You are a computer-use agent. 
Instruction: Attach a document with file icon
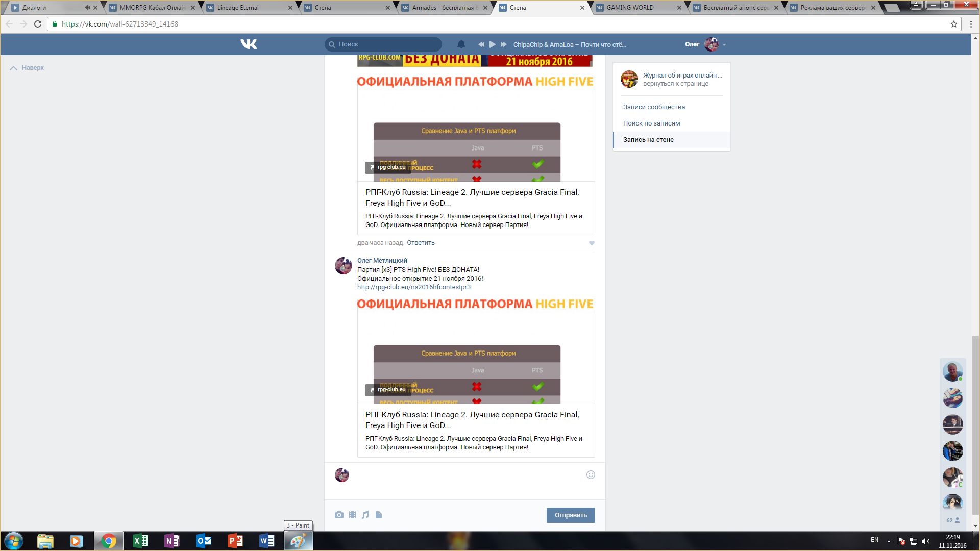point(379,515)
